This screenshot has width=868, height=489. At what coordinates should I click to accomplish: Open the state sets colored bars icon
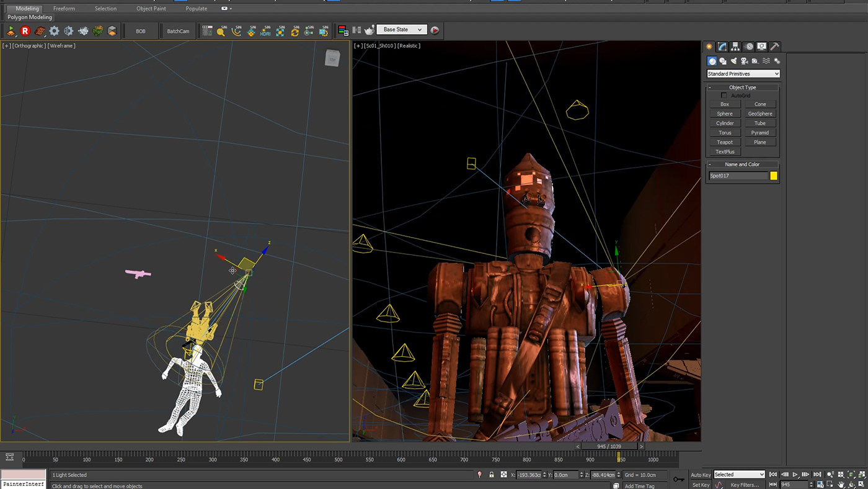[343, 30]
